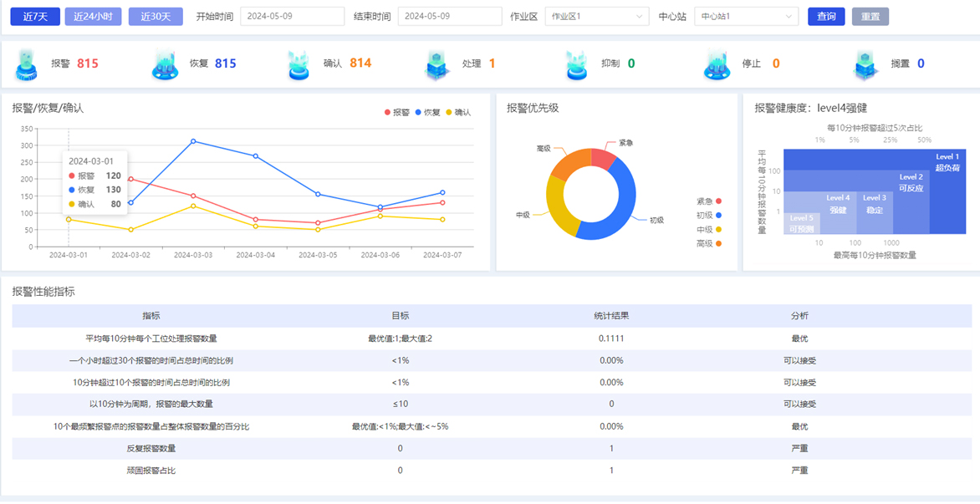Click the Level 1 超负荷 health block
980x504 pixels.
pos(947,192)
